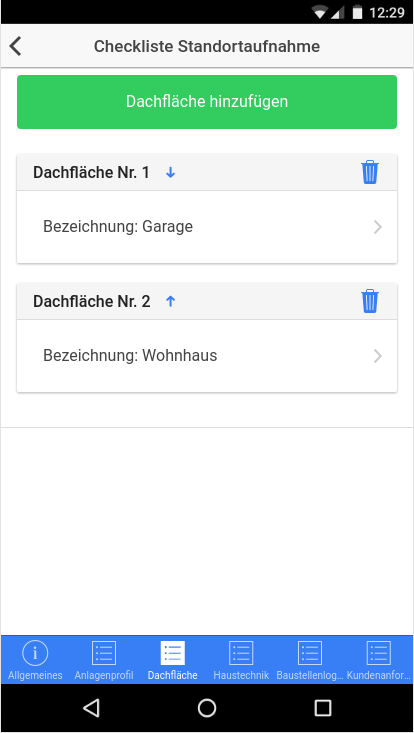Open the Haustechnik tab

coord(241,660)
